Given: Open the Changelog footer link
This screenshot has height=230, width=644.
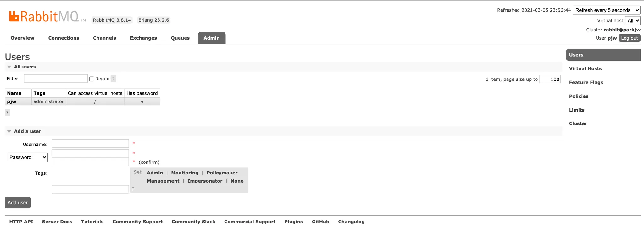Looking at the screenshot, I should click(x=351, y=222).
